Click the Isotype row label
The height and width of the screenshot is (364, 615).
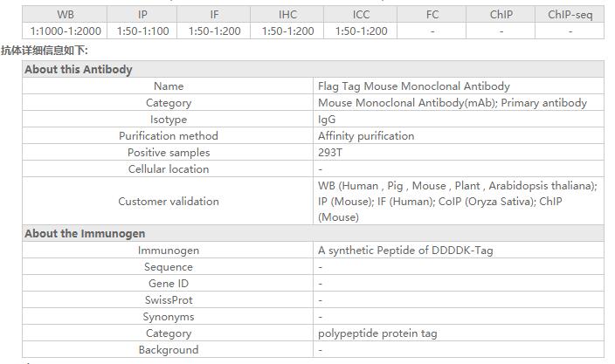pyautogui.click(x=169, y=120)
